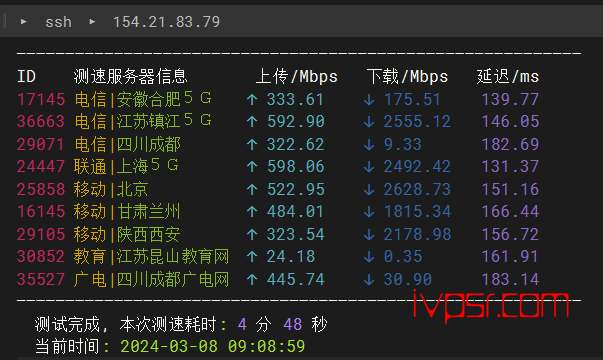This screenshot has height=360, width=603.
Task: Click '电信|四川成都' server name
Action: pyautogui.click(x=127, y=144)
